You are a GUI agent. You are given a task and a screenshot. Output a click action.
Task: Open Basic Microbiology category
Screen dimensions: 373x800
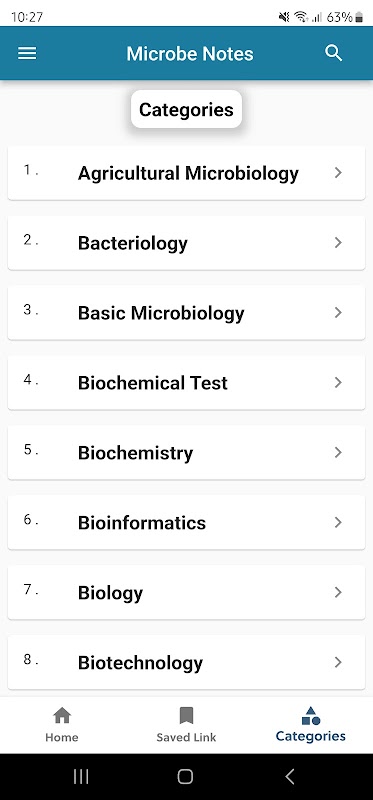click(x=186, y=312)
